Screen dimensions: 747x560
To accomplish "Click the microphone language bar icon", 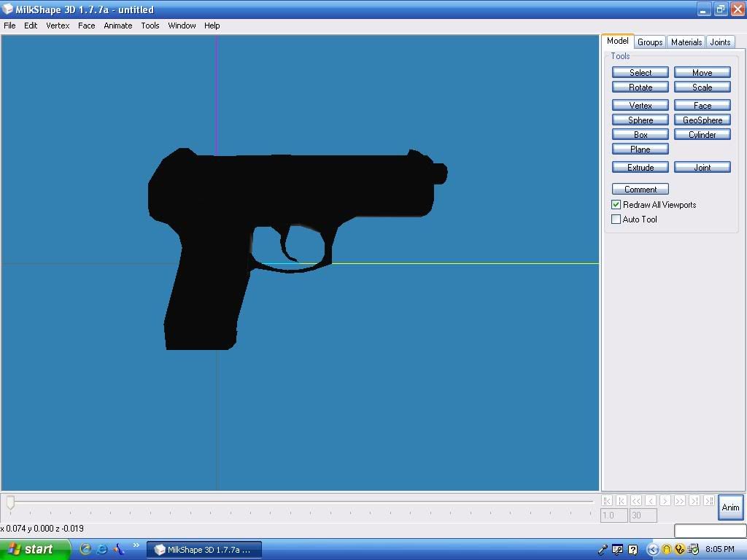I will click(x=603, y=550).
